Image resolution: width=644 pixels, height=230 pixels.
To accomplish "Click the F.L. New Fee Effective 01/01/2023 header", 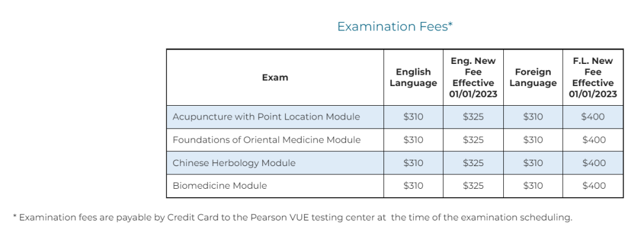I will pyautogui.click(x=593, y=77).
